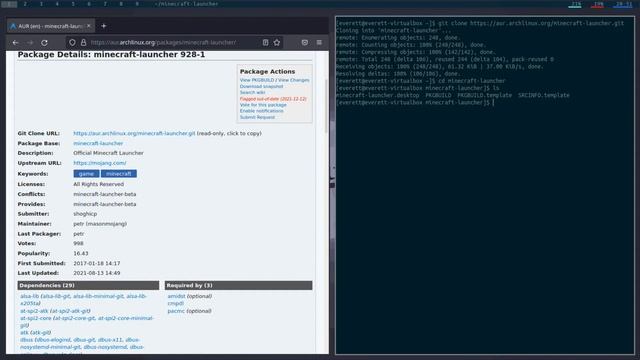This screenshot has width=640, height=360.
Task: Click the git clone command line in terminal
Action: coord(480,23)
